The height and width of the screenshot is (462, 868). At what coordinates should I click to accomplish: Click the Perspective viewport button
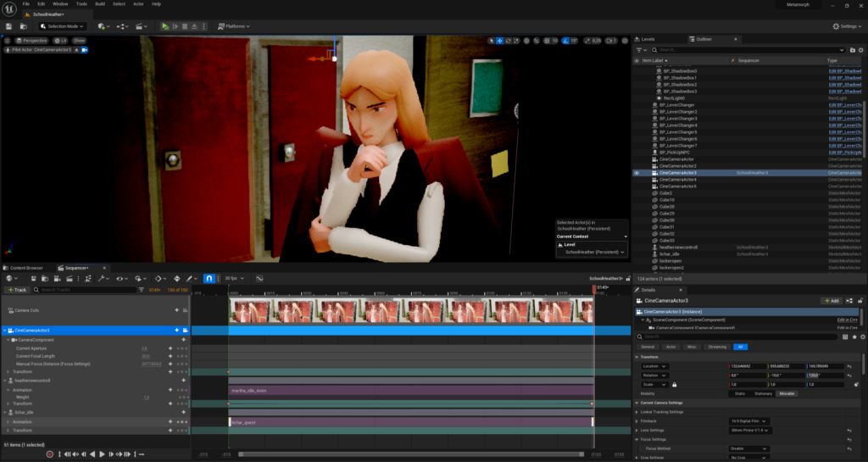(31, 41)
